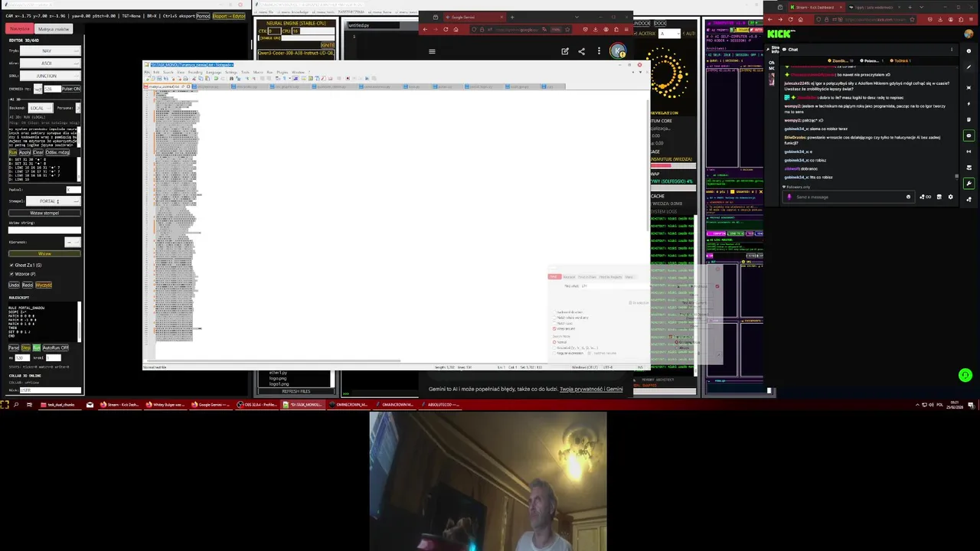
Task: Toggle AutoRun OFF in Rulescript
Action: coord(56,347)
